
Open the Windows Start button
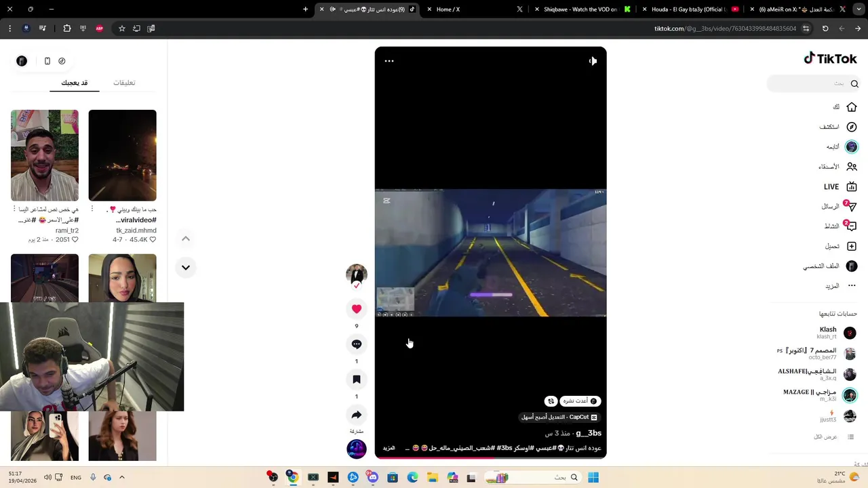click(593, 478)
